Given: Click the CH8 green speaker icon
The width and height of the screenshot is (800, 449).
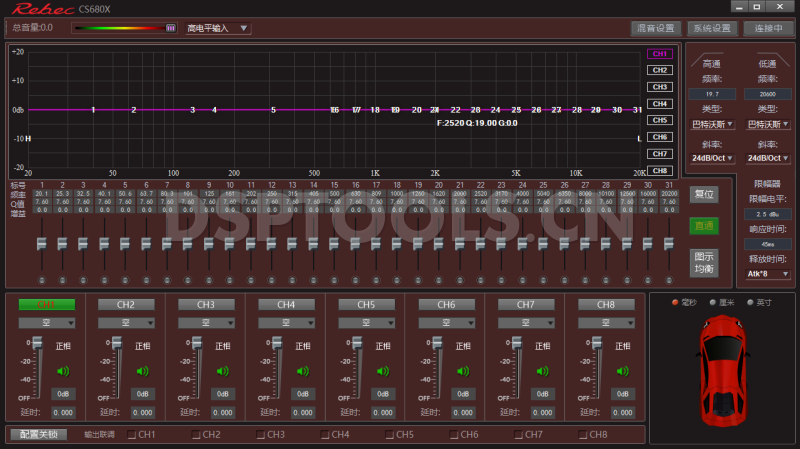Looking at the screenshot, I should coord(624,371).
